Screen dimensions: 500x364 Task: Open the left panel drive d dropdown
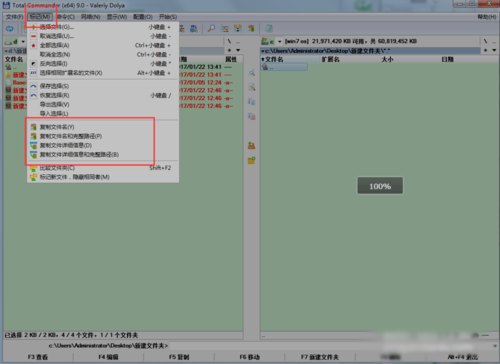pos(23,42)
